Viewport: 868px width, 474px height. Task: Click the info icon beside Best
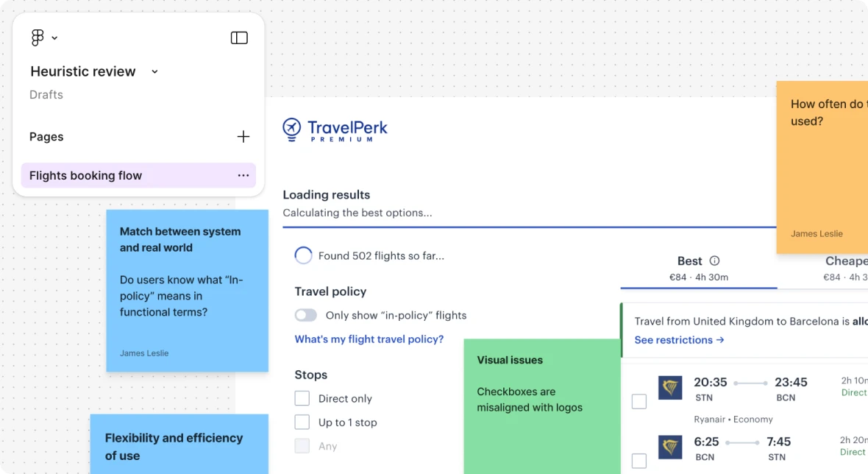point(714,261)
